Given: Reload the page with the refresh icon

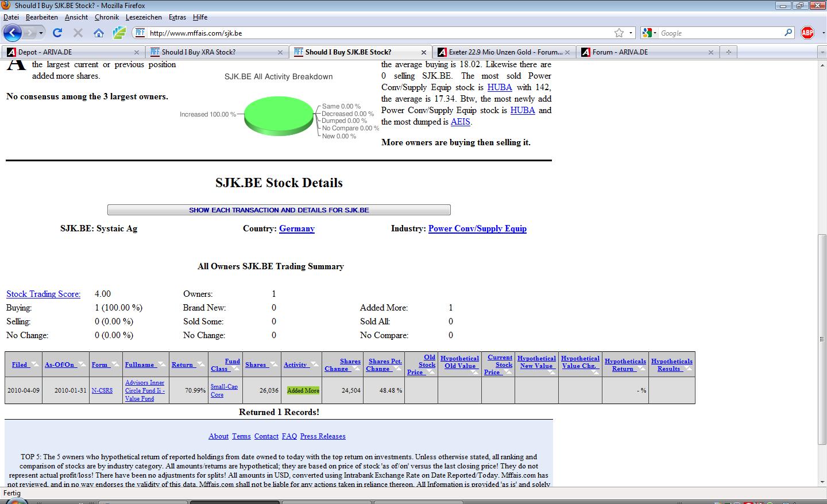Looking at the screenshot, I should point(57,33).
